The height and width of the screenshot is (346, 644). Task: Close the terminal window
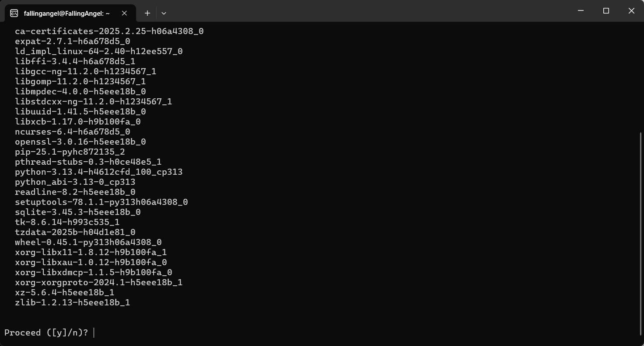pos(631,10)
